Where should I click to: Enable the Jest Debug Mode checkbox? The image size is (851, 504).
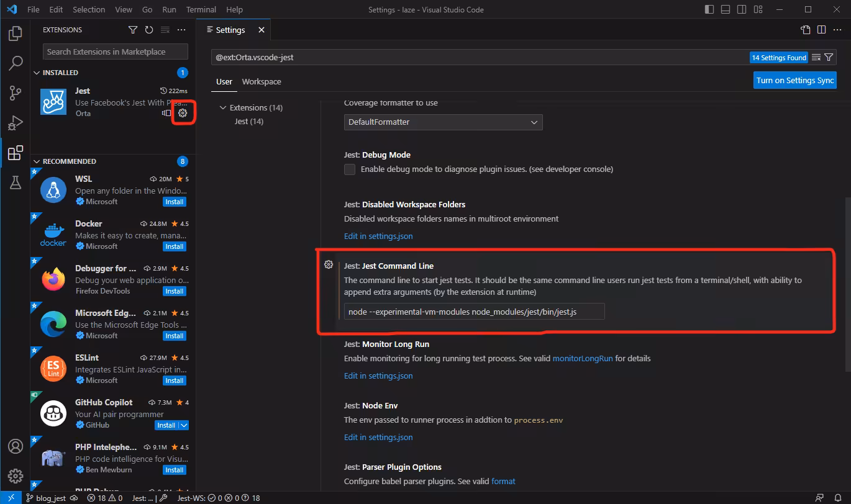(x=350, y=169)
